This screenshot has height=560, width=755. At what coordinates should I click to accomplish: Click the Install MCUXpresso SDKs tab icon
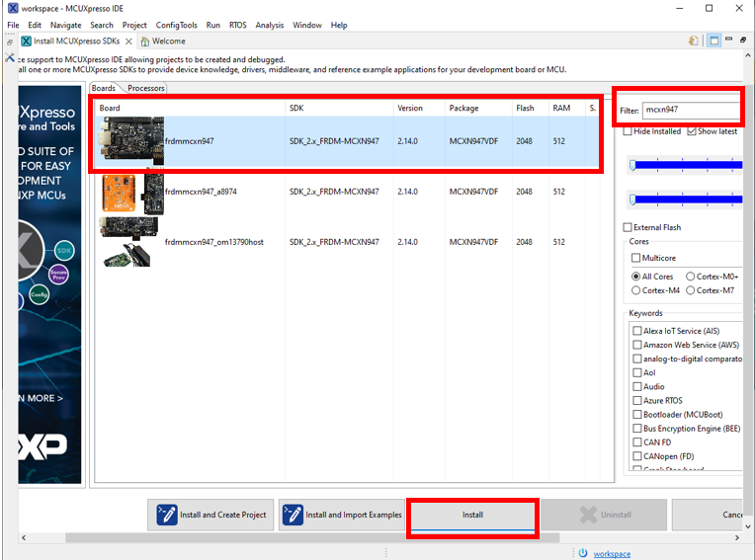pyautogui.click(x=25, y=41)
